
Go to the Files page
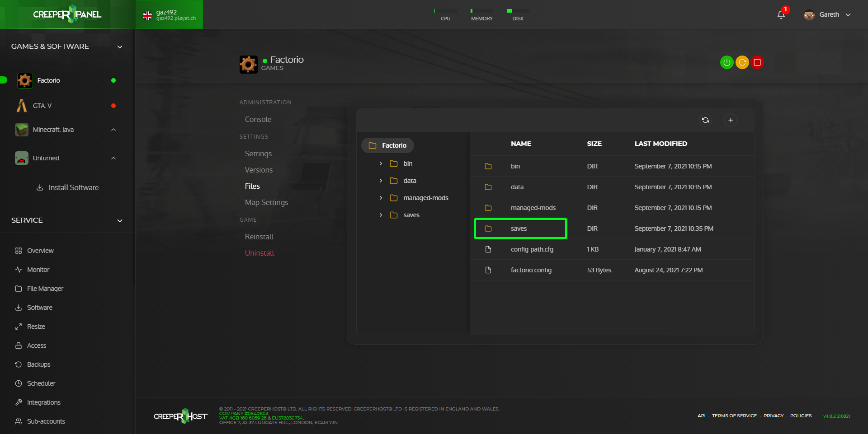(x=252, y=186)
